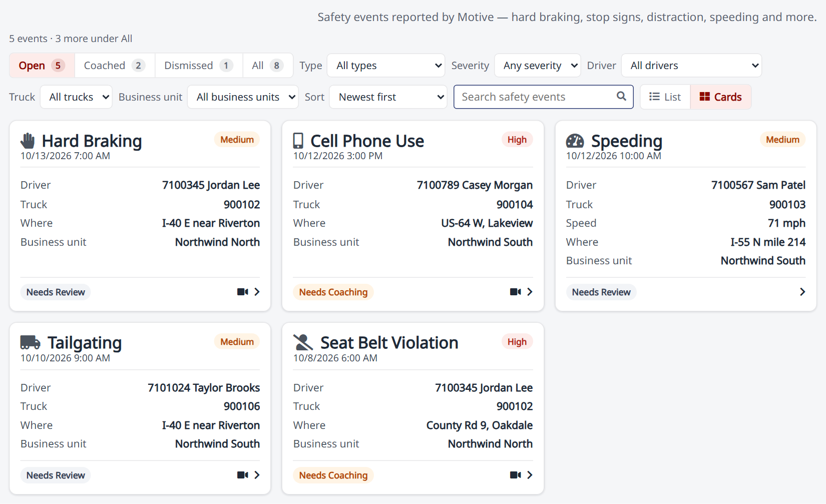This screenshot has width=826, height=504.
Task: Click location County Rd 9, Oakdale
Action: [480, 425]
